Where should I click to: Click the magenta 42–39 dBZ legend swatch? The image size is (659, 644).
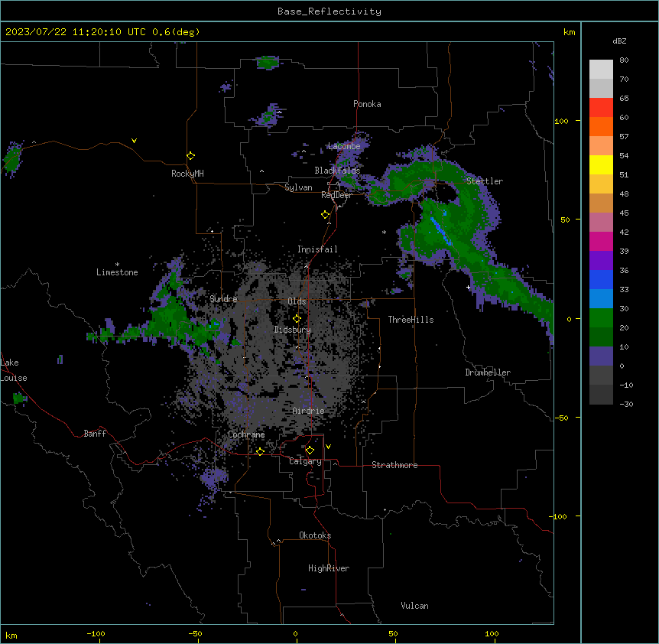(601, 241)
